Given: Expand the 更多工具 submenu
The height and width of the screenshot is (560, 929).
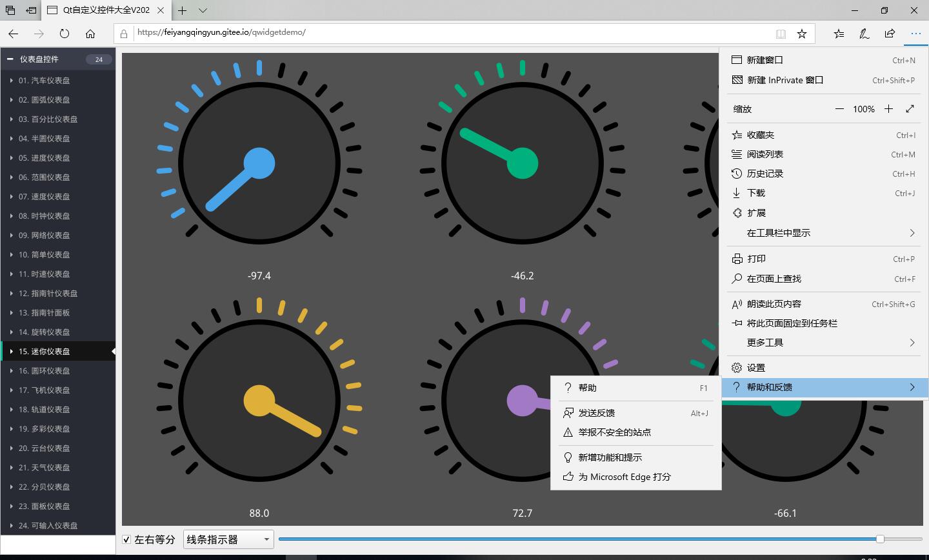Looking at the screenshot, I should pyautogui.click(x=824, y=343).
